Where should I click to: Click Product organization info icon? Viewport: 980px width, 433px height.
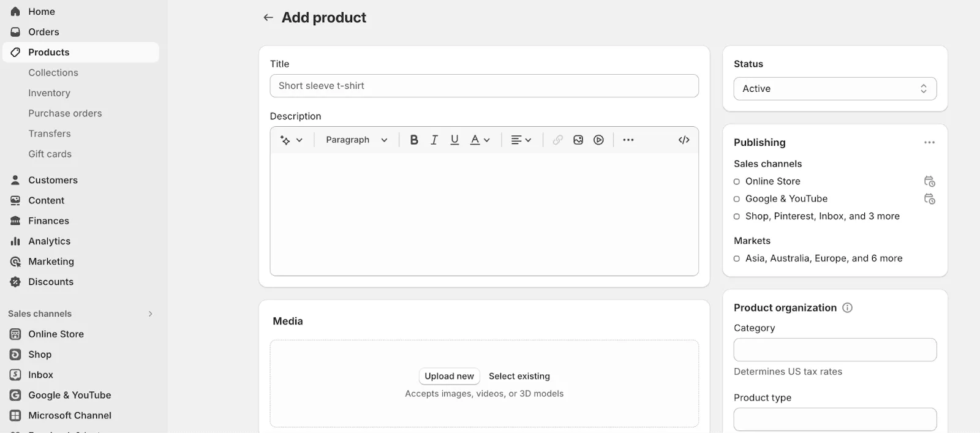tap(848, 308)
